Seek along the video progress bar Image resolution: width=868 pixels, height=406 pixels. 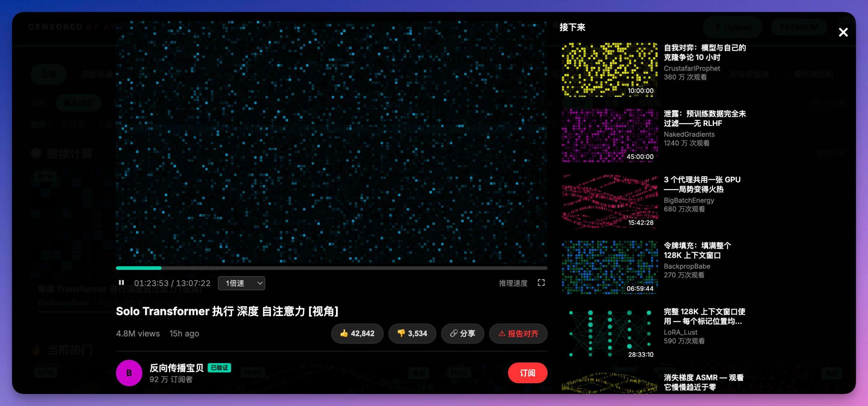coord(331,268)
